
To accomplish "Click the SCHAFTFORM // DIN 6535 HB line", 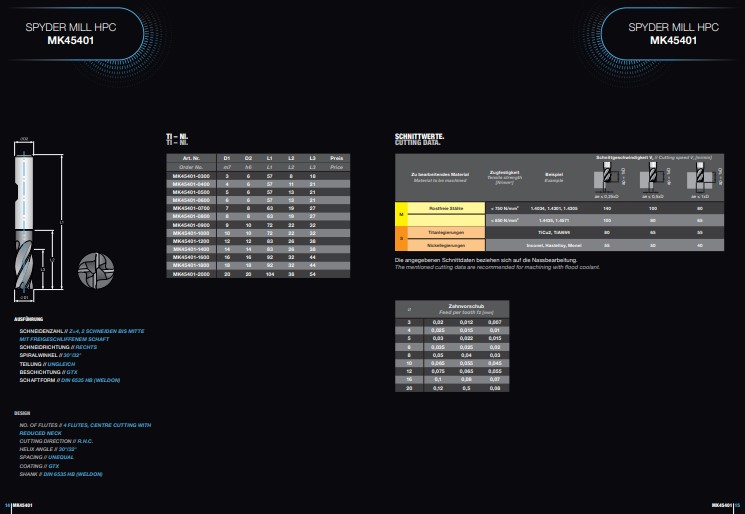I will tap(70, 380).
